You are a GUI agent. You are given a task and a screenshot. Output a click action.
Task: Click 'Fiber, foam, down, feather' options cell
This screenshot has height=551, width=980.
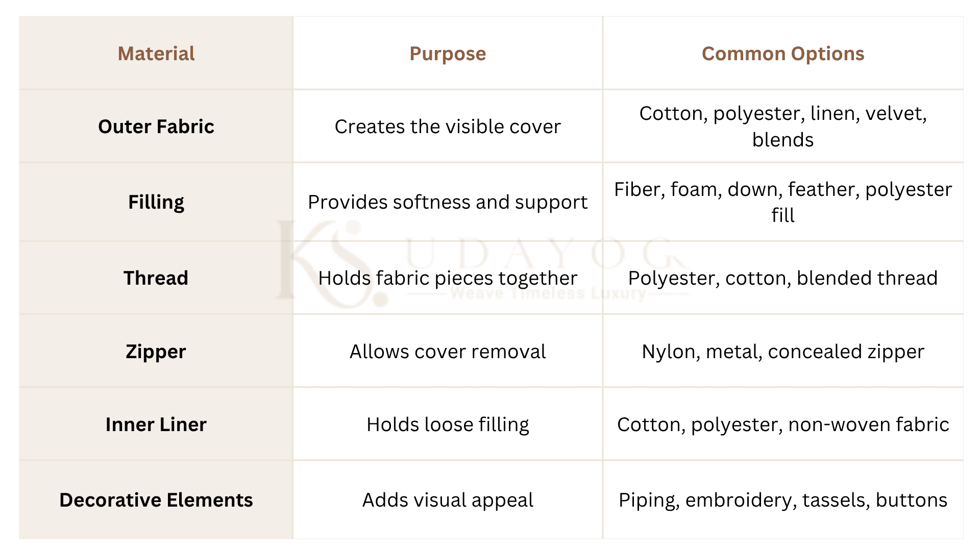point(783,202)
